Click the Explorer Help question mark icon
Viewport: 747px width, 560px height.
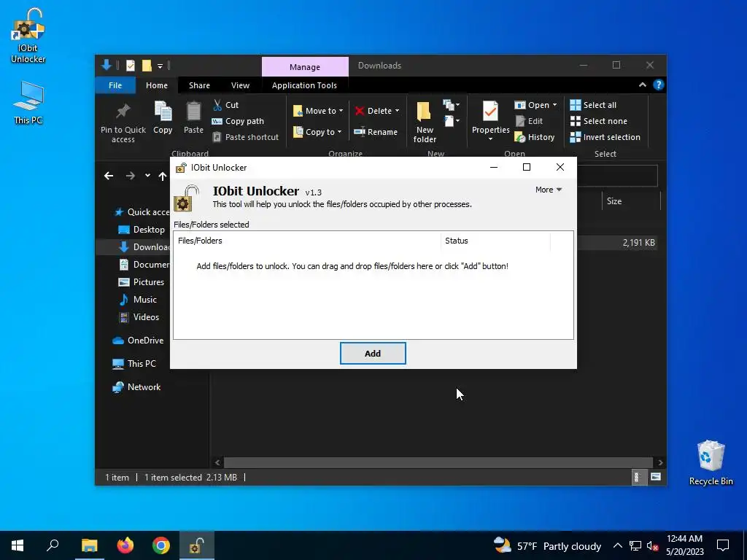659,85
